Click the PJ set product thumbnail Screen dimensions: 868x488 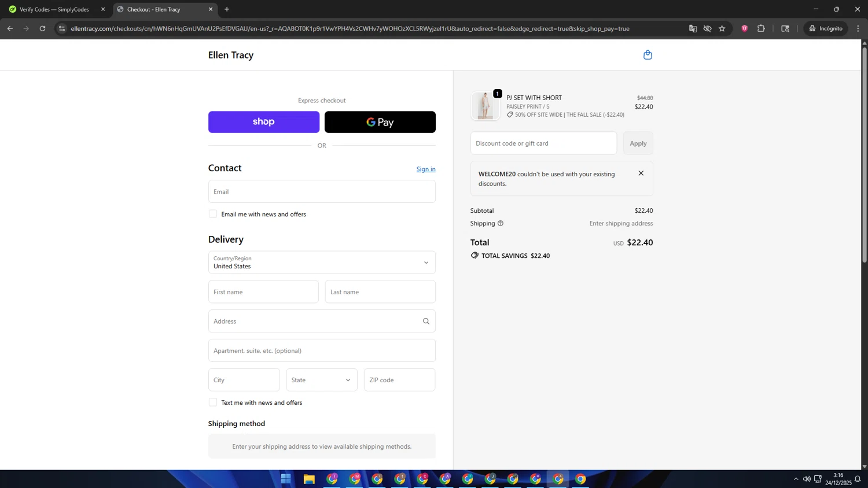click(485, 106)
